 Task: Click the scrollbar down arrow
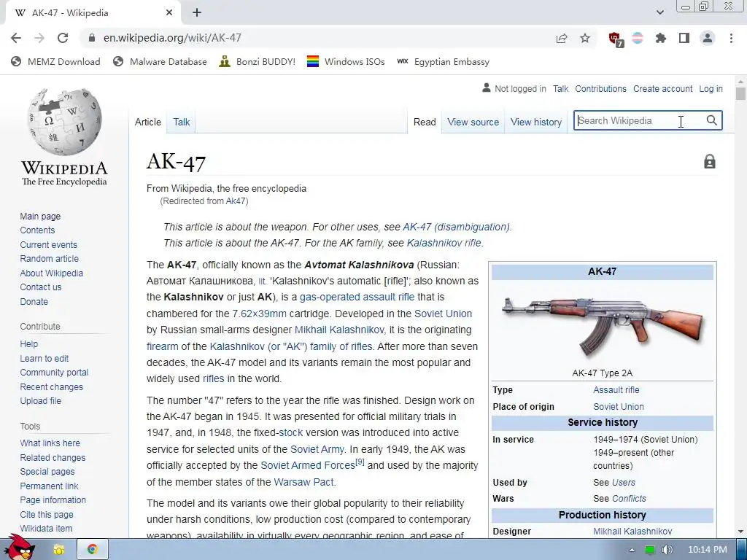(740, 531)
